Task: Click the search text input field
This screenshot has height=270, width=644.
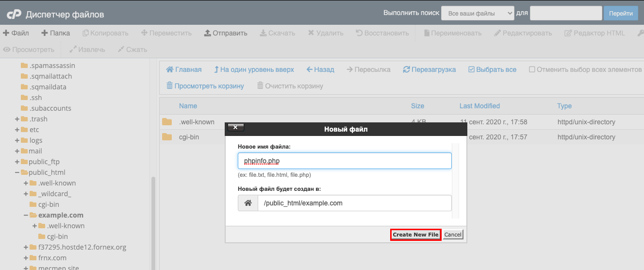Action: pyautogui.click(x=566, y=13)
